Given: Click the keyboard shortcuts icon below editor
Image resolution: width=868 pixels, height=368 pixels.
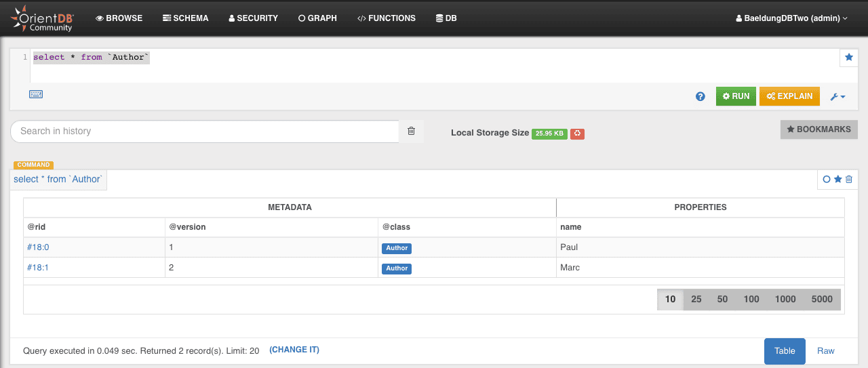Looking at the screenshot, I should [x=36, y=94].
